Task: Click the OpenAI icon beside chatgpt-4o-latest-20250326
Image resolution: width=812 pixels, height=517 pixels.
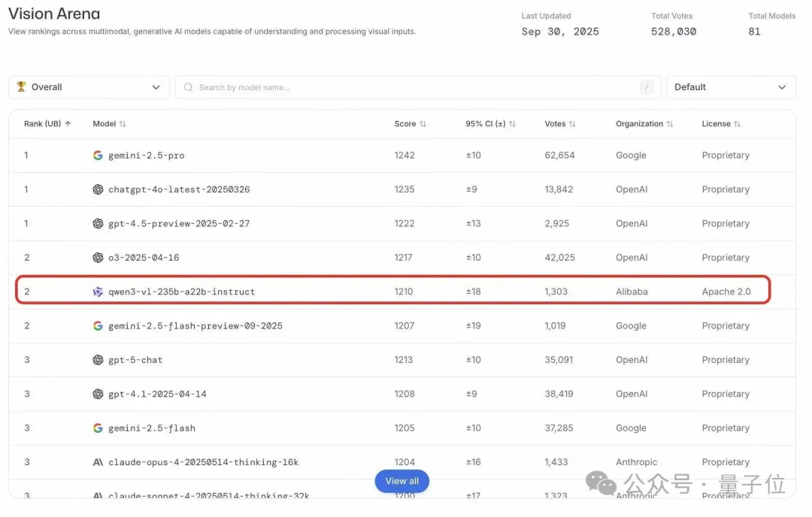Action: click(x=98, y=189)
